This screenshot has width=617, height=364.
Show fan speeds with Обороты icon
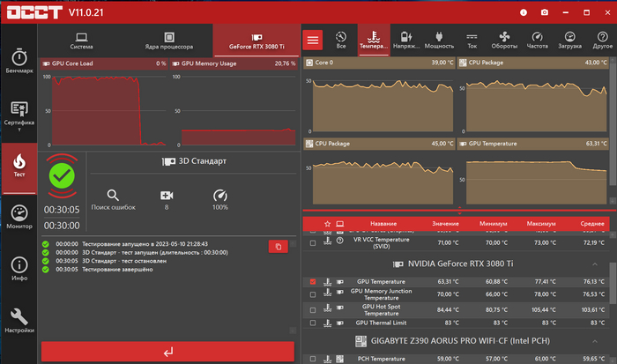[x=504, y=39]
